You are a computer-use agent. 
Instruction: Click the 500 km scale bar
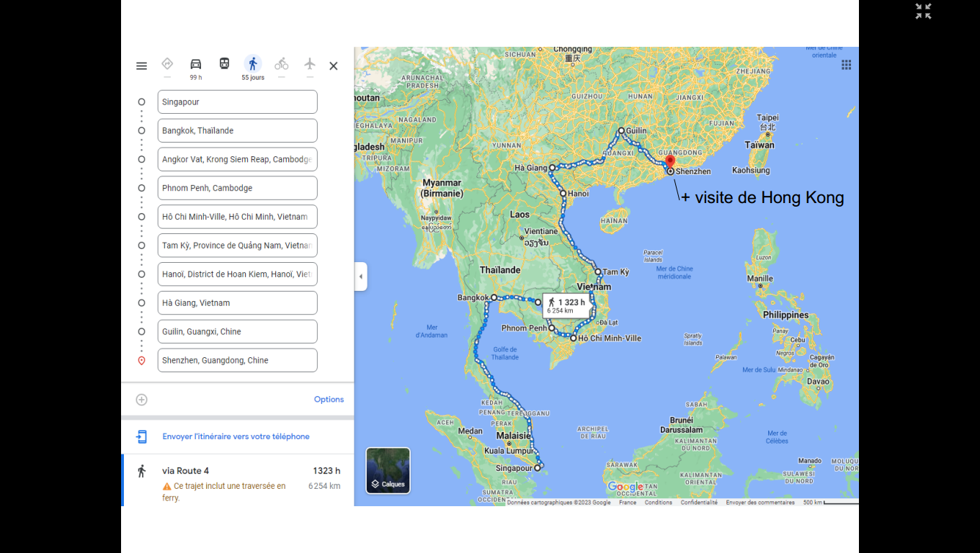831,502
